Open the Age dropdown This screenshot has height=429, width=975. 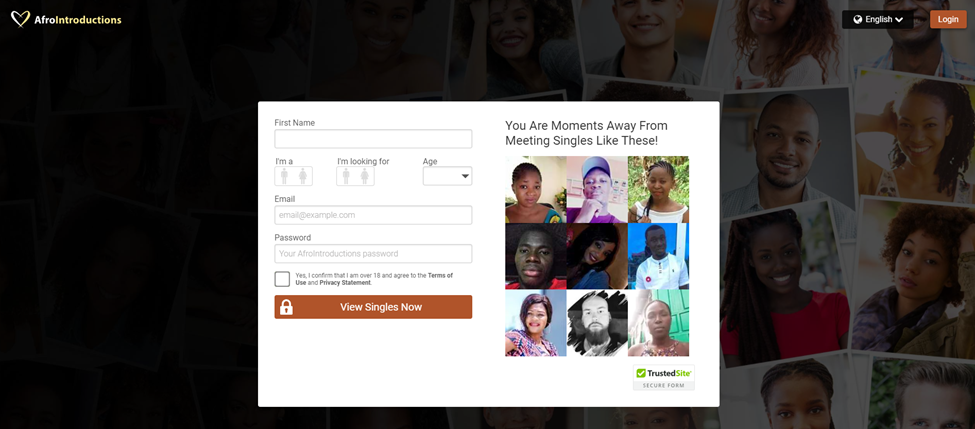(x=448, y=176)
